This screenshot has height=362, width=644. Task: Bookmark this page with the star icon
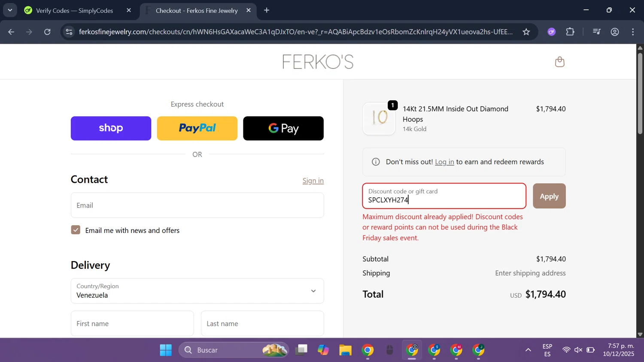coord(526,32)
